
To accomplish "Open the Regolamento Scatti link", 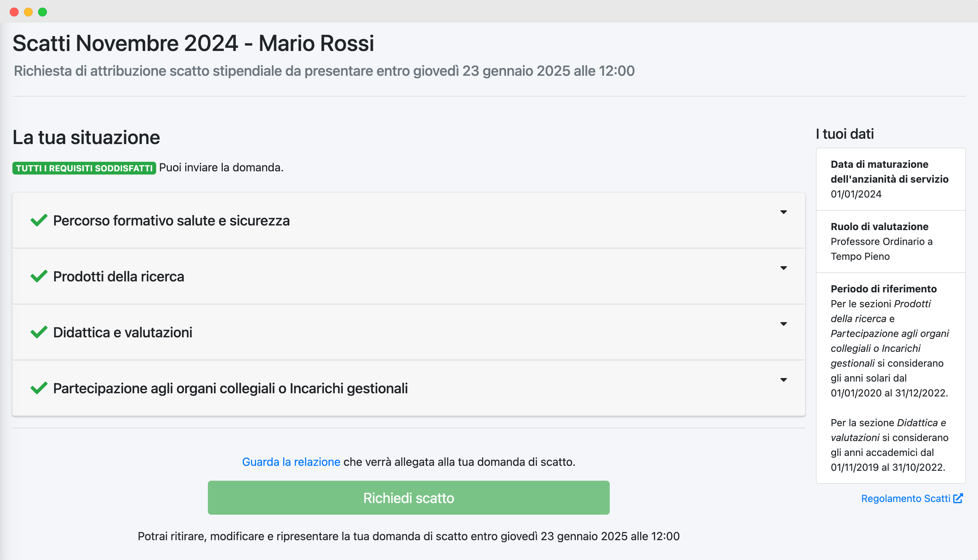I will (x=905, y=499).
